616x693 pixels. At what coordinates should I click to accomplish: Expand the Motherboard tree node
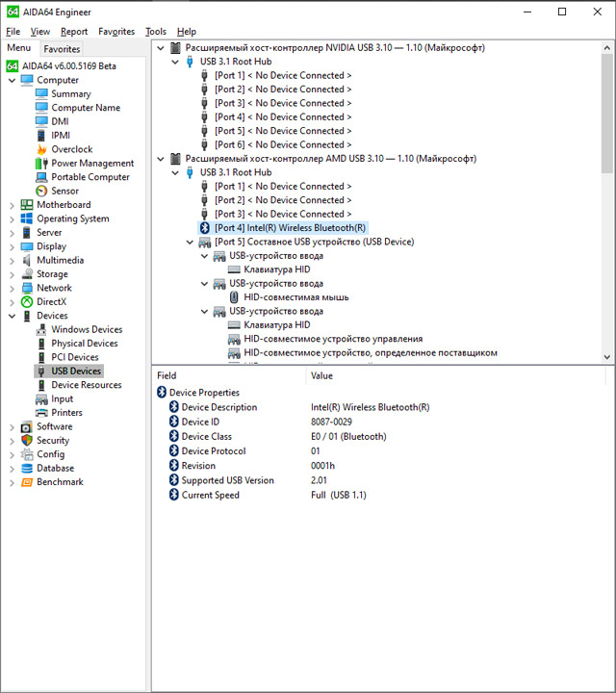(x=12, y=205)
